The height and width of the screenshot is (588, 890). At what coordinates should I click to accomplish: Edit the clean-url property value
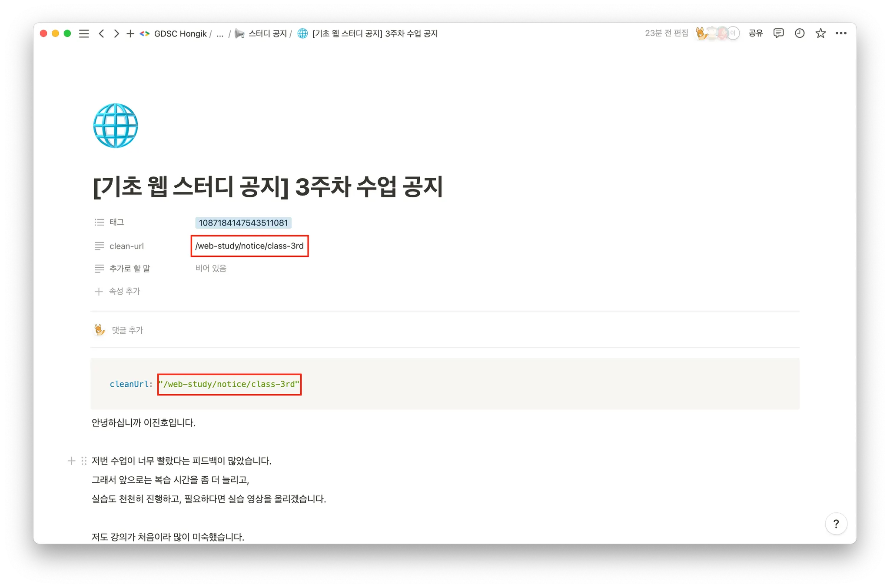(249, 246)
